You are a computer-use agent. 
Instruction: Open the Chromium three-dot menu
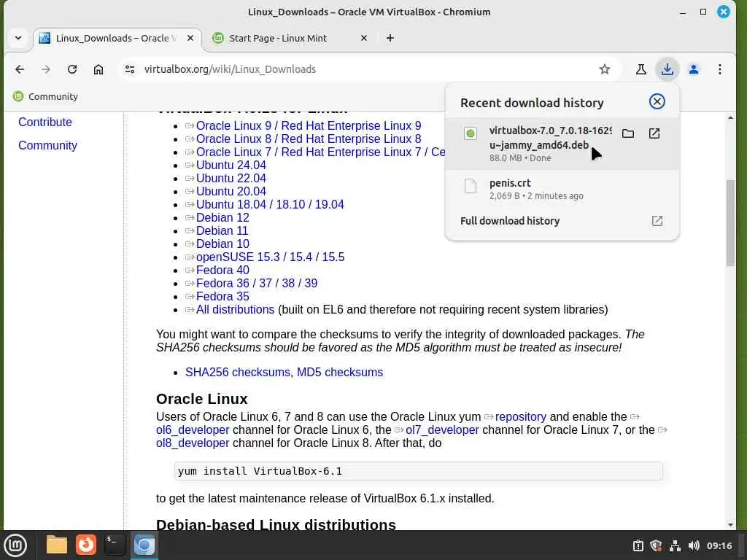click(x=720, y=69)
